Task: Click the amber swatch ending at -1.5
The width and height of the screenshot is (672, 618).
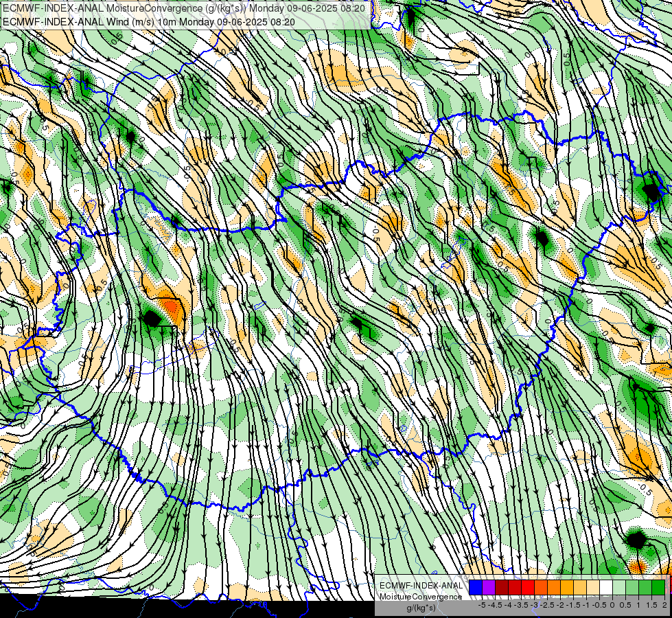Action: pos(567,588)
